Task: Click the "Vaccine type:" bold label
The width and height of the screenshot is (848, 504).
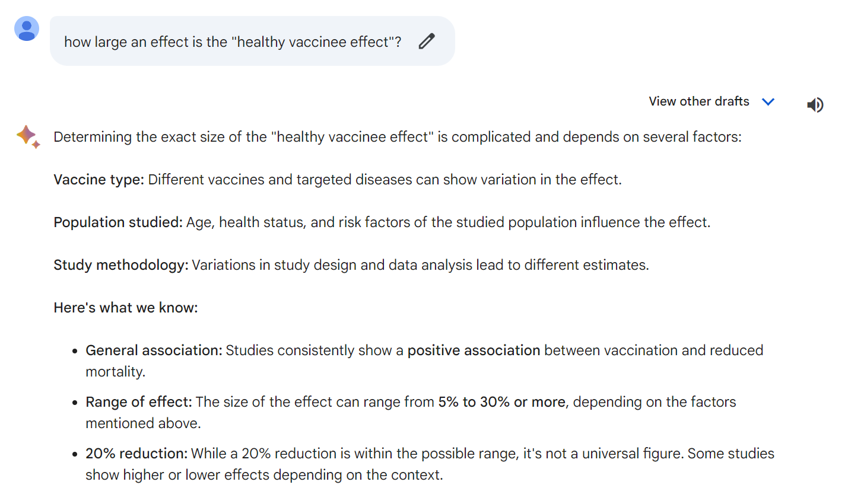Action: pyautogui.click(x=99, y=180)
